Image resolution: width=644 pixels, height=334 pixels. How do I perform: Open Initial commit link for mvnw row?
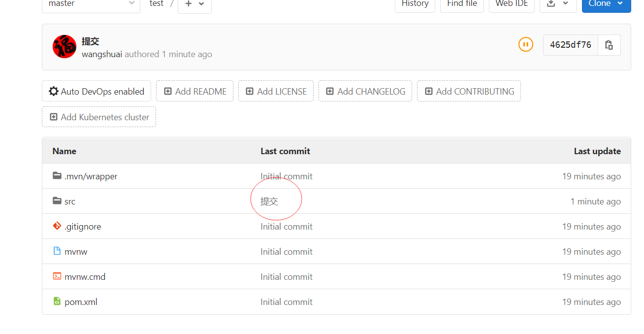click(x=287, y=251)
